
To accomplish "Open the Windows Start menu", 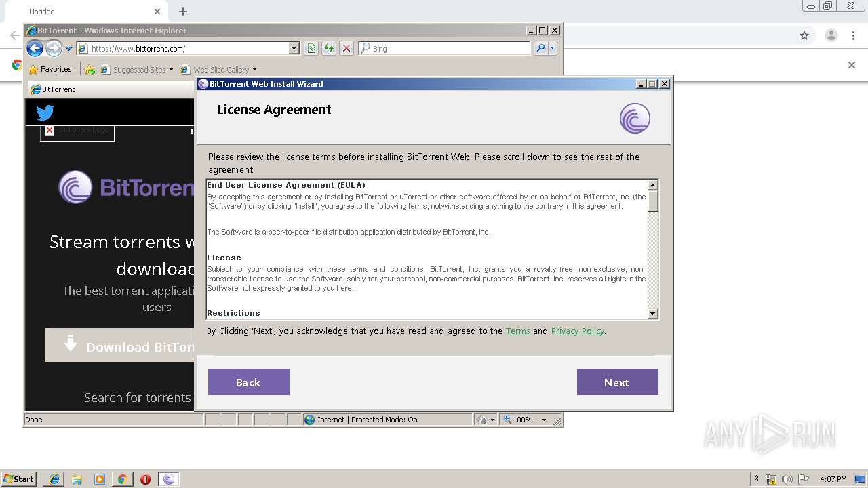I will (18, 479).
